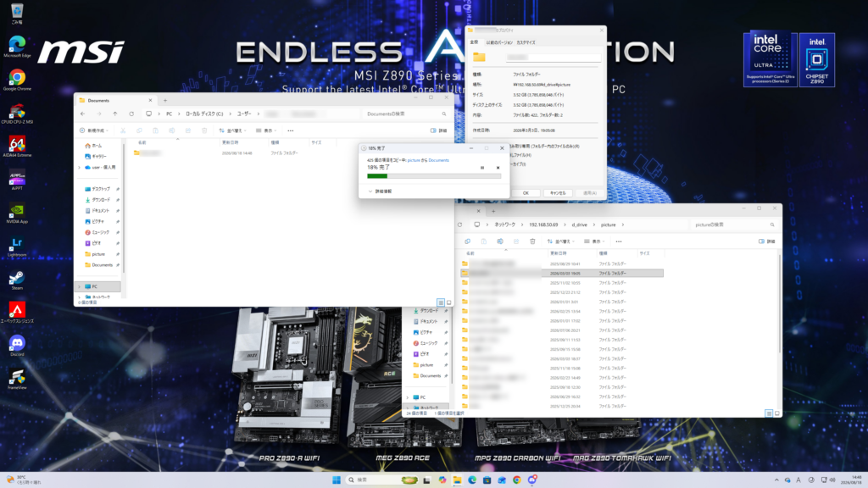Image resolution: width=868 pixels, height=488 pixels.
Task: Click the copy icon in the picture window toolbar
Action: point(467,241)
